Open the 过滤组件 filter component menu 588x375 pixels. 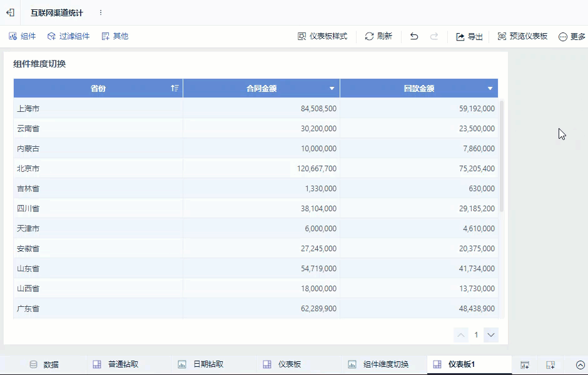pyautogui.click(x=68, y=36)
